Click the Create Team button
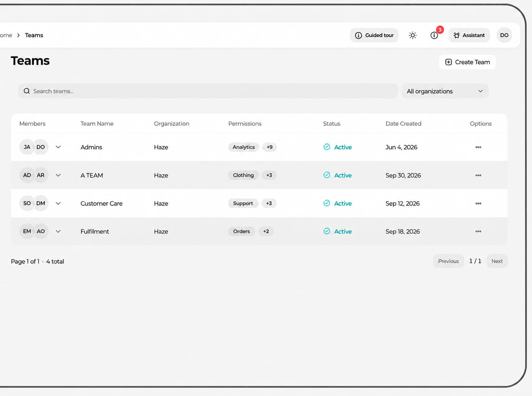532x396 pixels. tap(467, 62)
